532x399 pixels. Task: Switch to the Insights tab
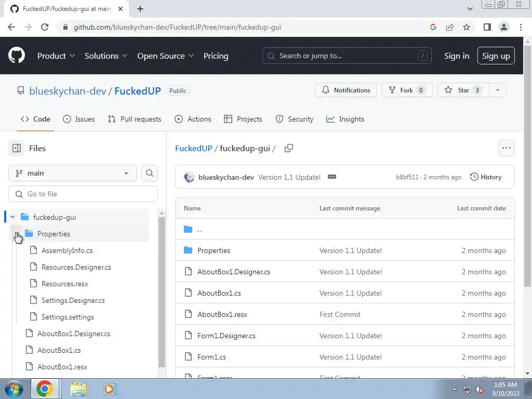click(345, 119)
